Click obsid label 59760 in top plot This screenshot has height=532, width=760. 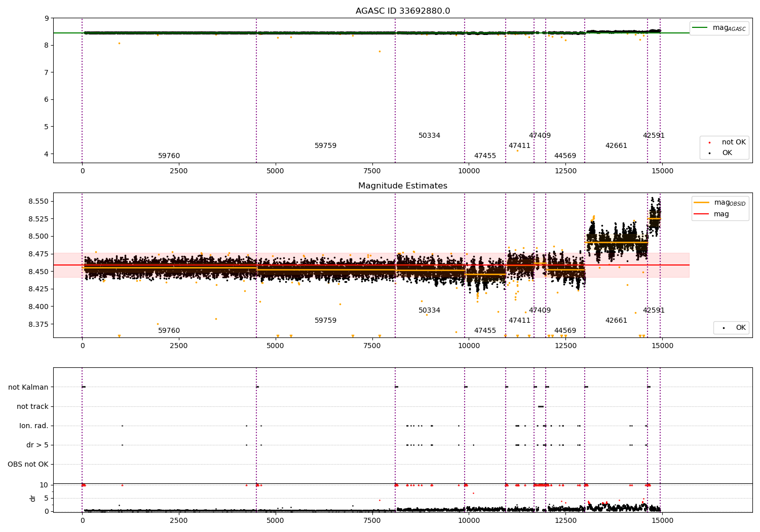[169, 156]
